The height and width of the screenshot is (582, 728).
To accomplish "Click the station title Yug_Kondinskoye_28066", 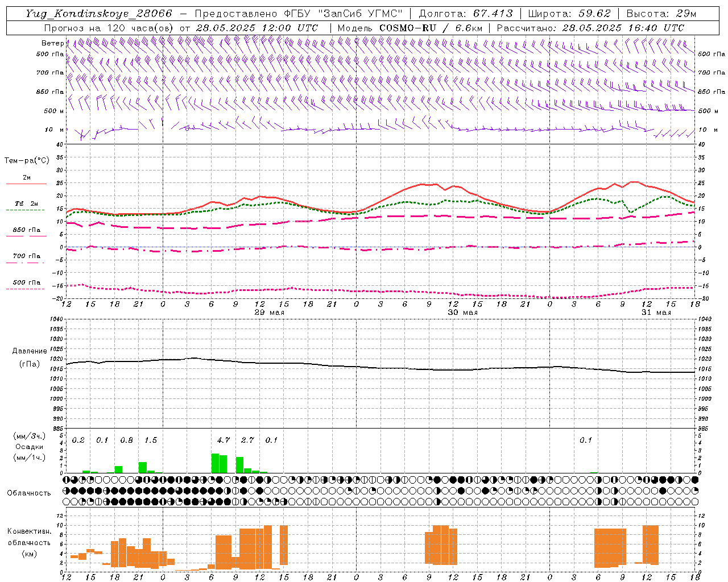I will point(99,14).
